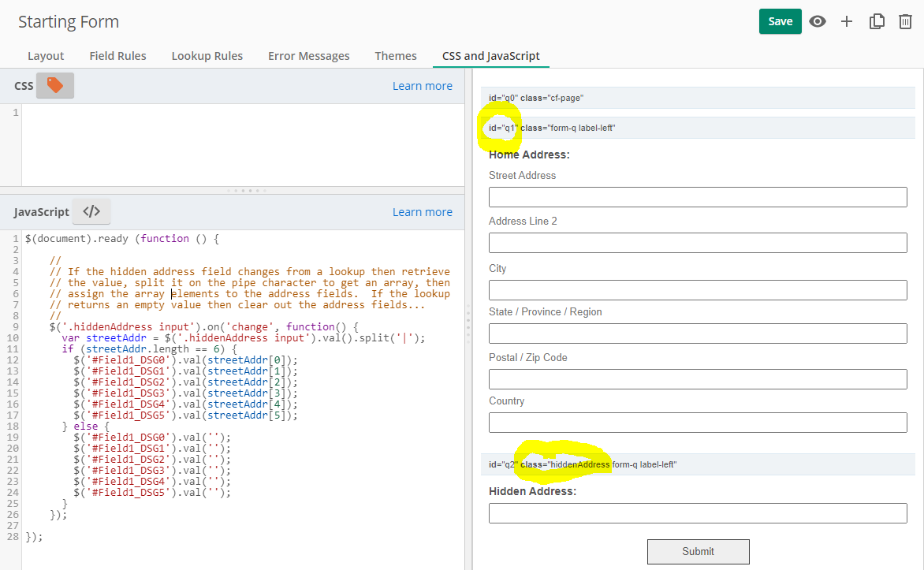Click the comment line starting 'returns an empty value'
Image resolution: width=924 pixels, height=570 pixels.
237,305
